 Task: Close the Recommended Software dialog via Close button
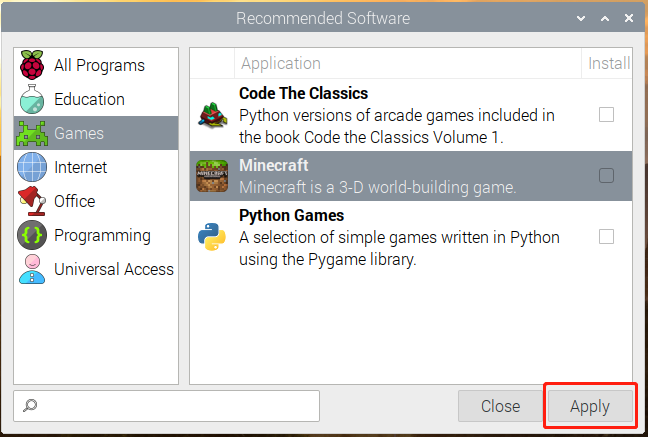click(x=500, y=406)
